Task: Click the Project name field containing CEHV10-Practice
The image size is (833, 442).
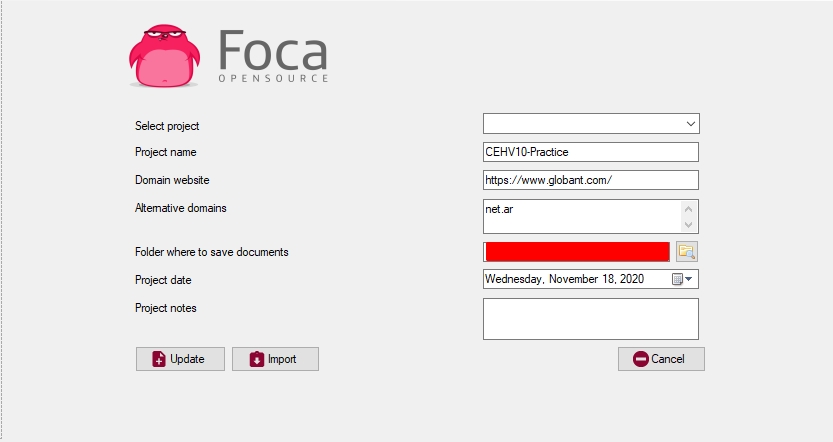Action: [590, 152]
